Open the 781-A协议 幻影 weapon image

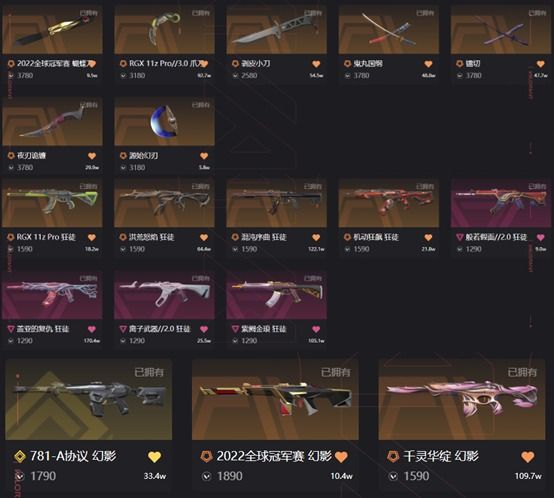88,399
